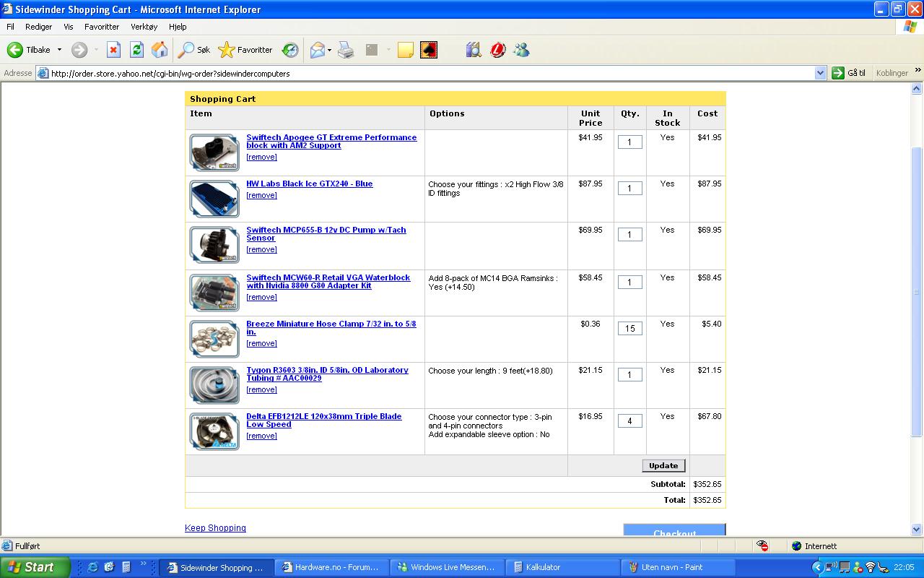Open the Windows Start button
This screenshot has height=578, width=924.
(x=35, y=567)
